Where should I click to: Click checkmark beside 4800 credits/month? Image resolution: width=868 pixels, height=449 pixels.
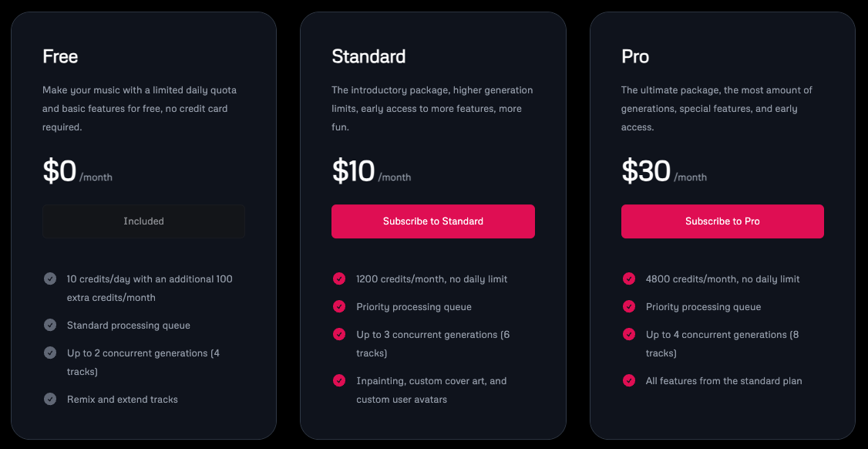click(629, 279)
